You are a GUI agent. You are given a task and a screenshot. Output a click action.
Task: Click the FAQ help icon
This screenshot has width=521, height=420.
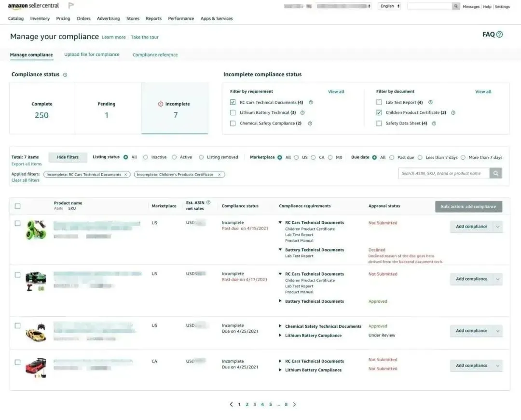pyautogui.click(x=499, y=34)
